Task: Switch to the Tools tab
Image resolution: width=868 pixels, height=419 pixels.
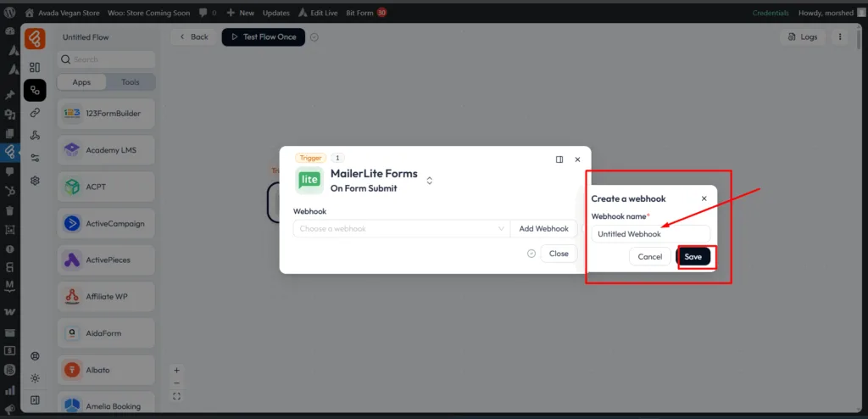Action: [130, 82]
